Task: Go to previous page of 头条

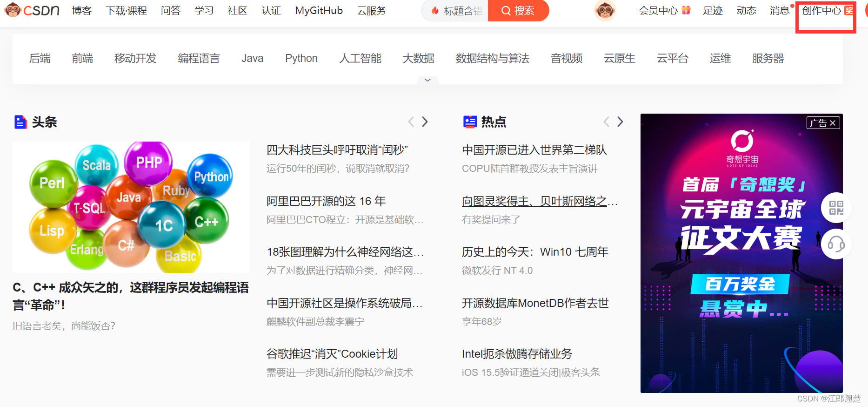Action: (x=411, y=122)
